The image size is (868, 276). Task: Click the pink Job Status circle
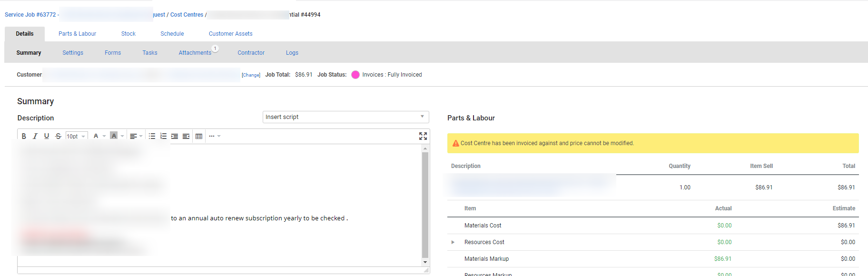[355, 75]
